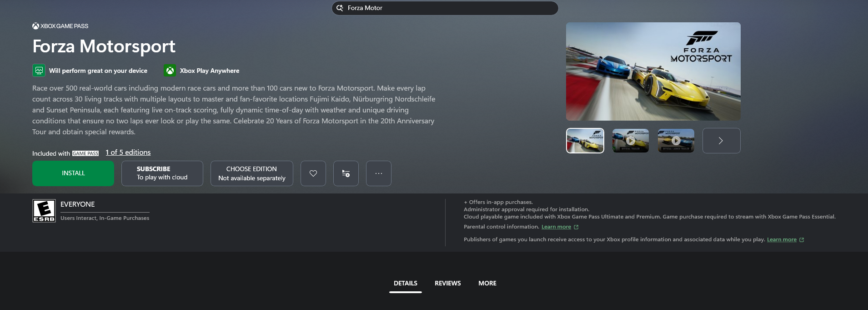Open the Choose Edition selector
868x310 pixels.
tap(251, 173)
